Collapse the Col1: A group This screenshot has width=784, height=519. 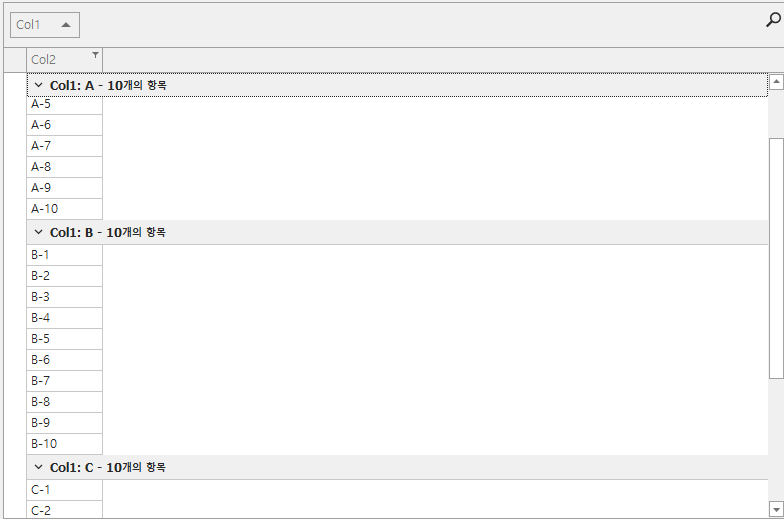coord(38,86)
